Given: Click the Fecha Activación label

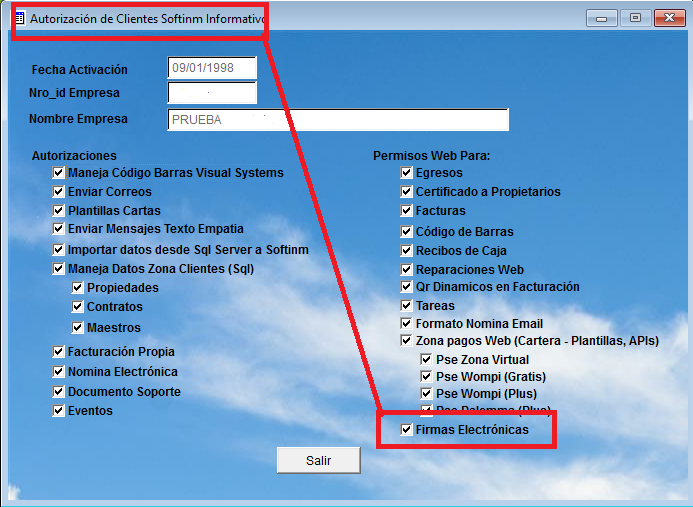Looking at the screenshot, I should pyautogui.click(x=80, y=69).
